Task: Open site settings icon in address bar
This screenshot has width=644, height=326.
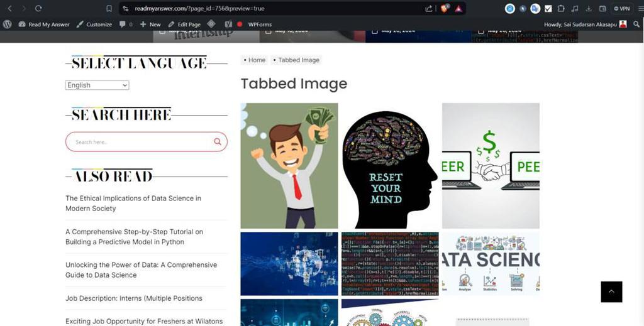Action: click(x=126, y=8)
